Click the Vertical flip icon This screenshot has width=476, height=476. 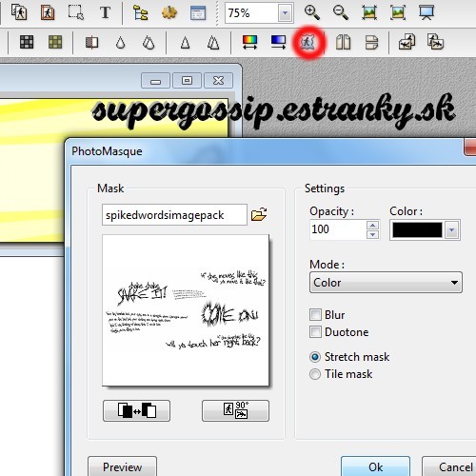point(371,42)
